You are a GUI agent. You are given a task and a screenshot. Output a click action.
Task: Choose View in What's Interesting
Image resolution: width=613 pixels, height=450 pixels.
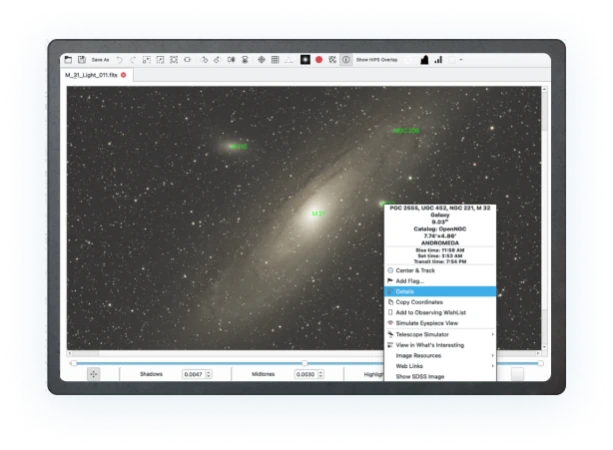coord(440,345)
